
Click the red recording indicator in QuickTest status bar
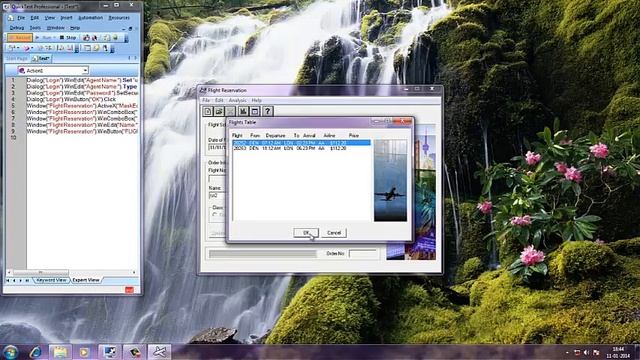pyautogui.click(x=129, y=289)
